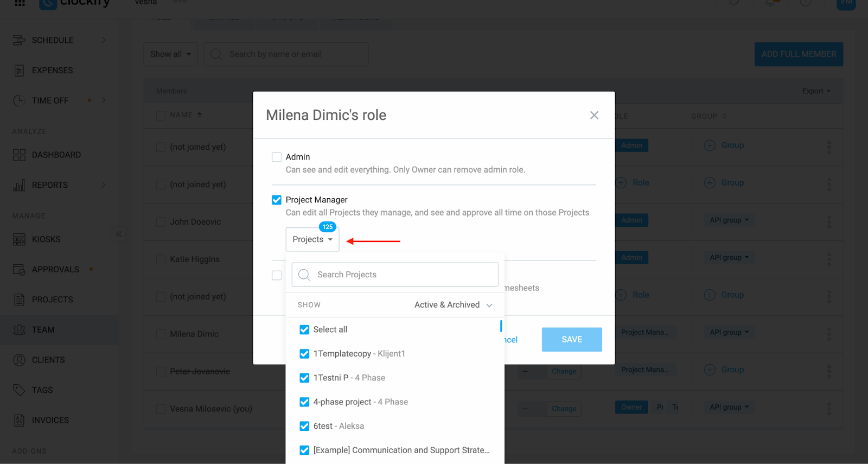Image resolution: width=868 pixels, height=464 pixels.
Task: Focus the Search by name or email field
Action: click(286, 54)
